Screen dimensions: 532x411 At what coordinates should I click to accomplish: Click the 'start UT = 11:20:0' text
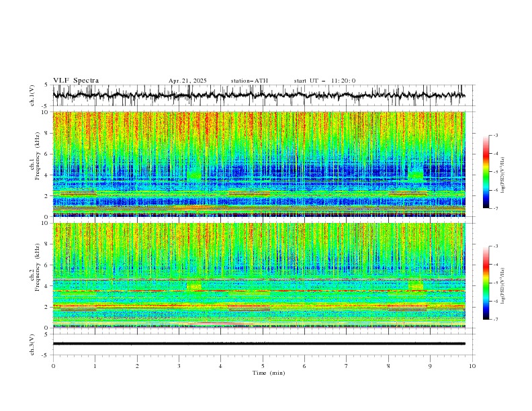tap(324, 81)
